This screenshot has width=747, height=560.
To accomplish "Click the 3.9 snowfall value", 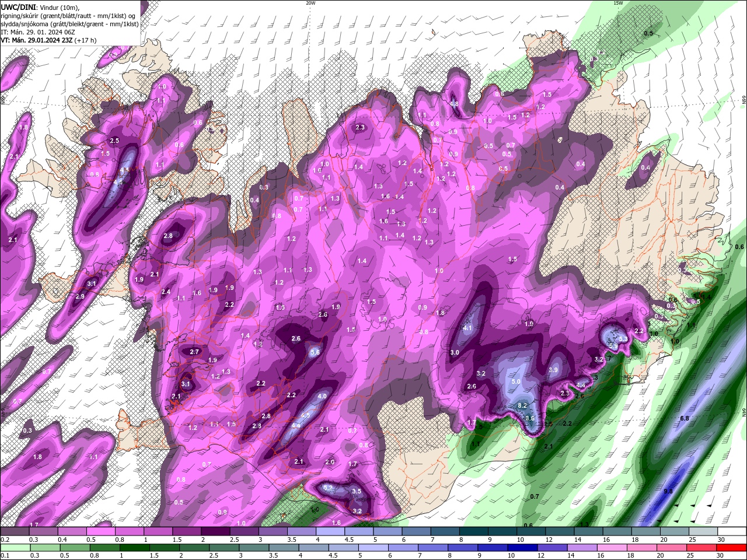I will click(x=553, y=370).
